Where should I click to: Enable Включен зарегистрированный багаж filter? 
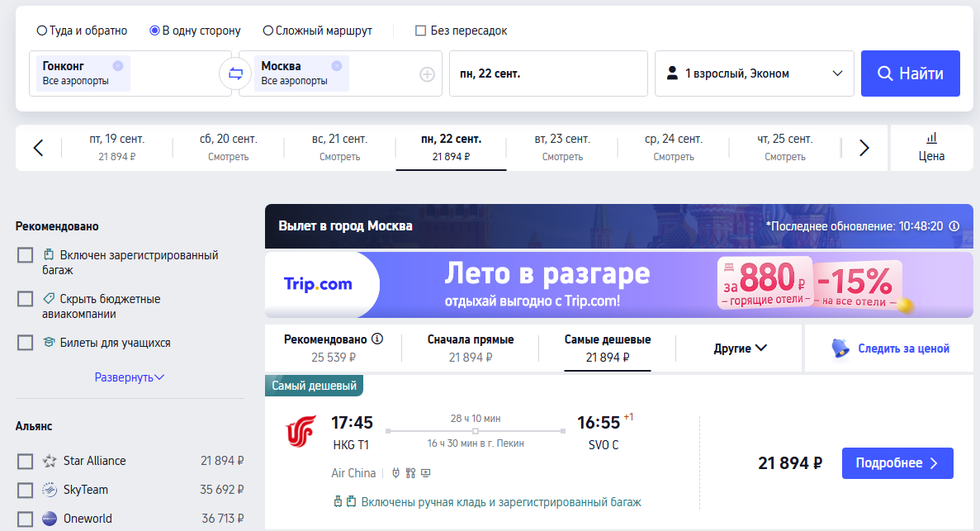25,255
